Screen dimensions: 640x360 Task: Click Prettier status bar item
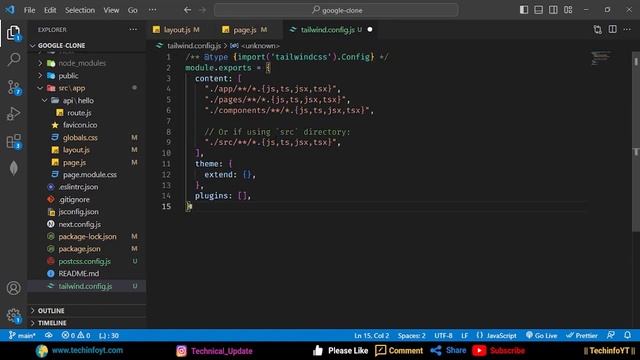[582, 336]
